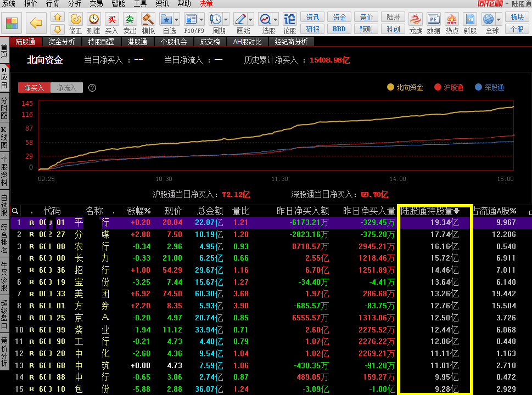Toggle the 沪股通 legend series
Screen dimensions: 532x395
coord(449,87)
